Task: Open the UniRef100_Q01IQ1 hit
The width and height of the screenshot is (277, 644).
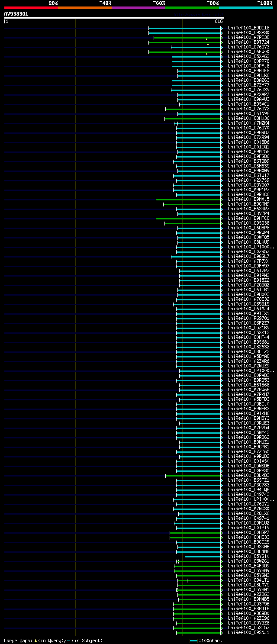Action: tap(248, 147)
